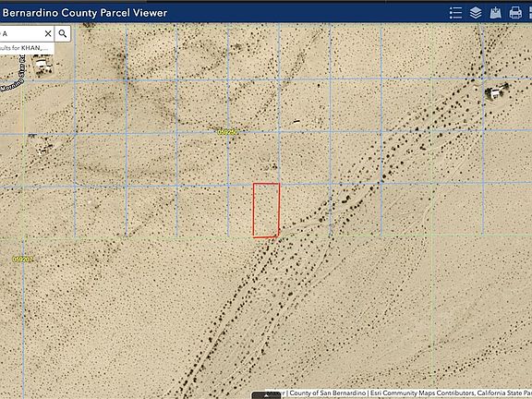Click the map download/basemap icon
Screen dimensions: 532x399
pyautogui.click(x=495, y=13)
